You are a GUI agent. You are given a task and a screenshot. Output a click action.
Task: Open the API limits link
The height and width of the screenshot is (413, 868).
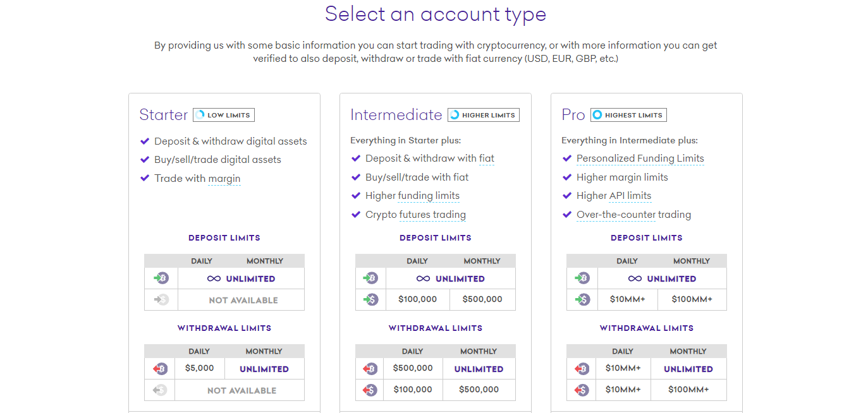(630, 196)
